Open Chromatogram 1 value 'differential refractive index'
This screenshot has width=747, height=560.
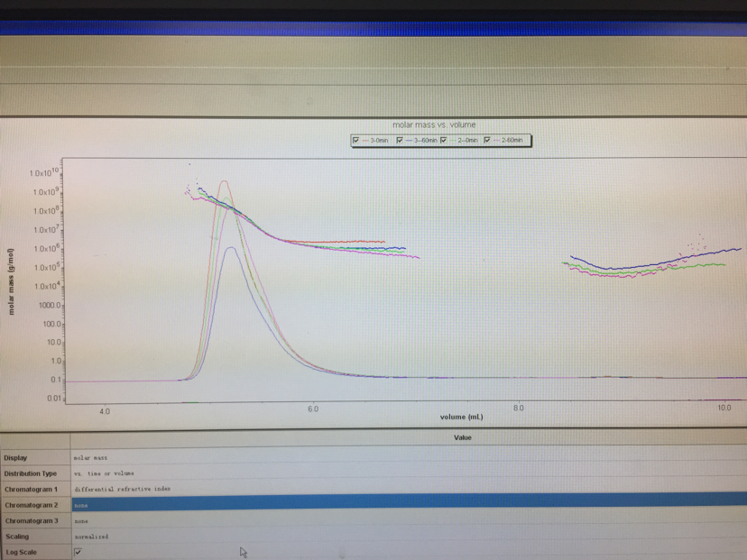(x=409, y=489)
